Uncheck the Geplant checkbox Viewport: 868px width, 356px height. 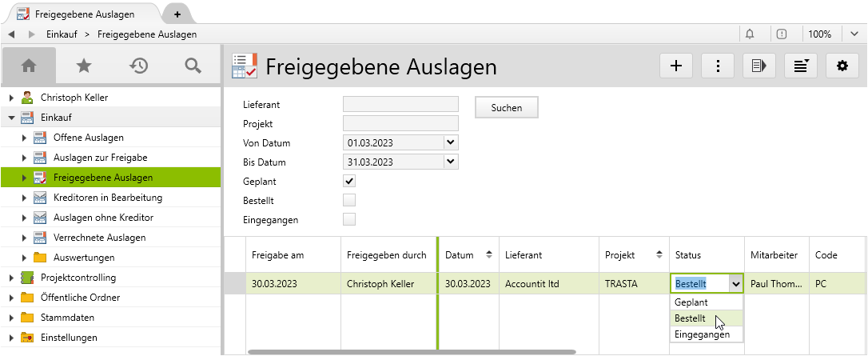coord(349,182)
